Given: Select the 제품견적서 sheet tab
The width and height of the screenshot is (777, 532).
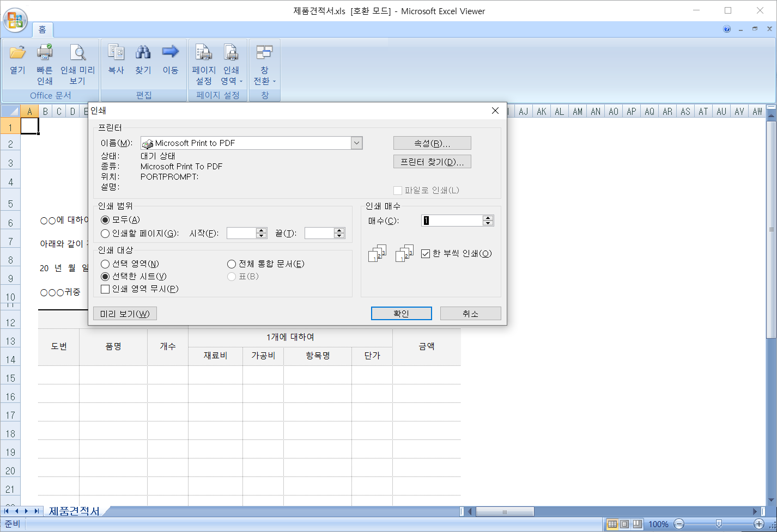Looking at the screenshot, I should pos(75,511).
